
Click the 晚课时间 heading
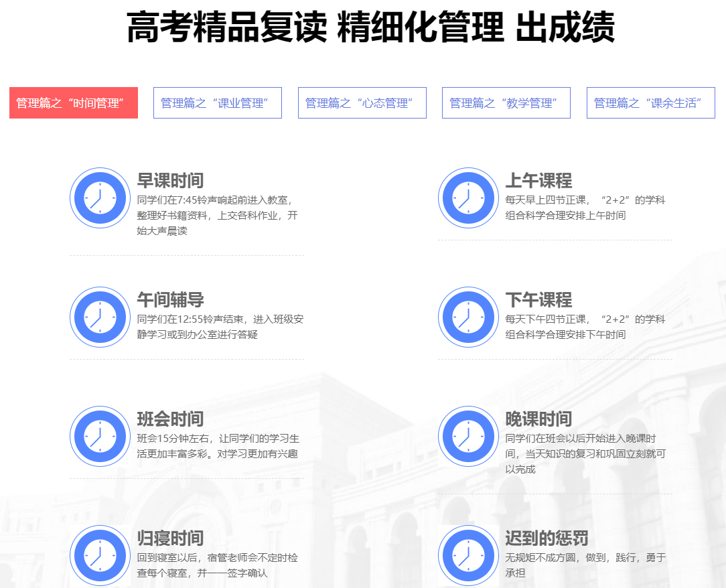click(538, 419)
